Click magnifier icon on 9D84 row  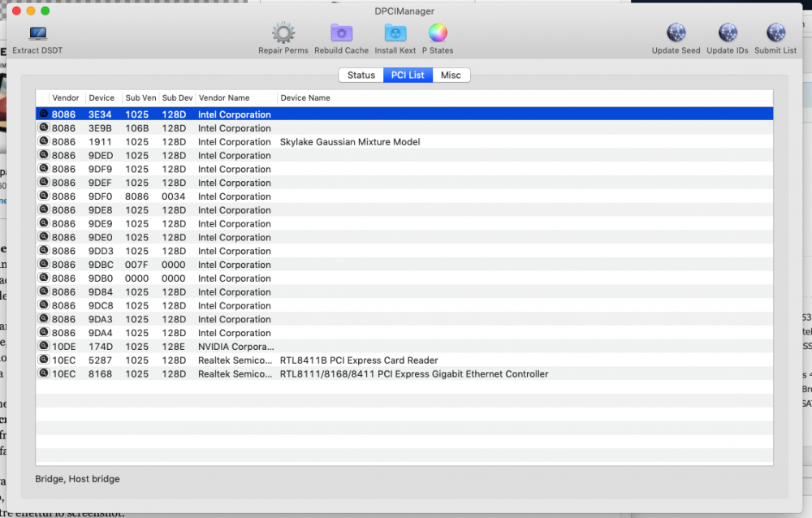(x=44, y=291)
